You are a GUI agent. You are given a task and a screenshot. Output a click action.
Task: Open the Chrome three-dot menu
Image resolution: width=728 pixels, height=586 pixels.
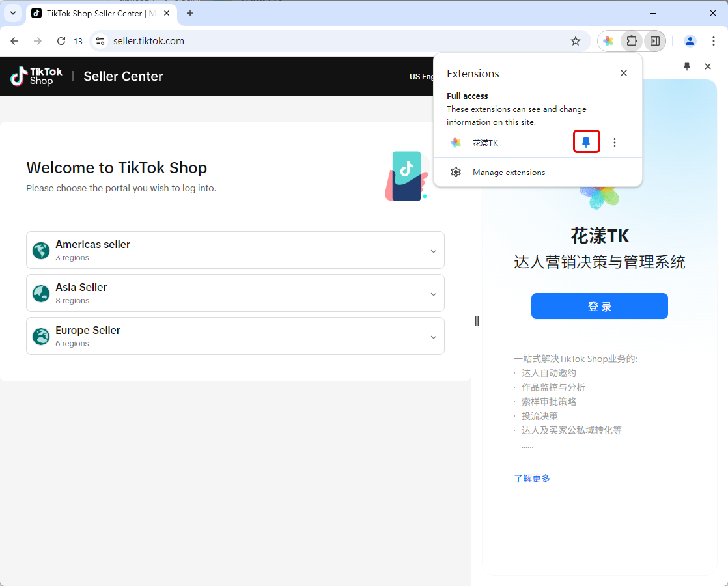pyautogui.click(x=714, y=41)
